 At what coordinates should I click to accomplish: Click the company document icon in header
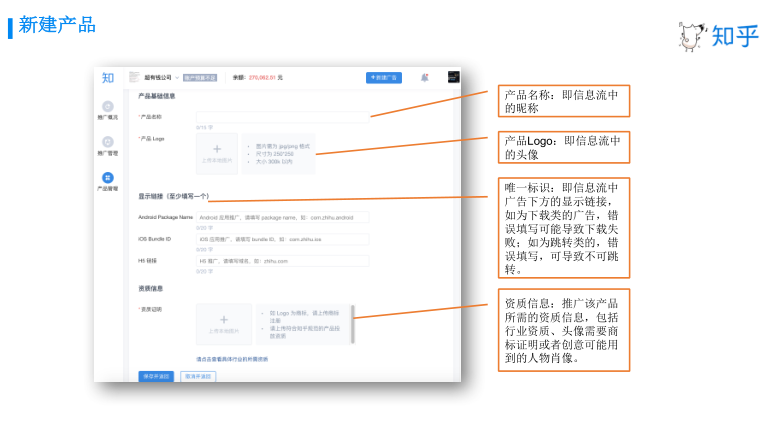[134, 77]
